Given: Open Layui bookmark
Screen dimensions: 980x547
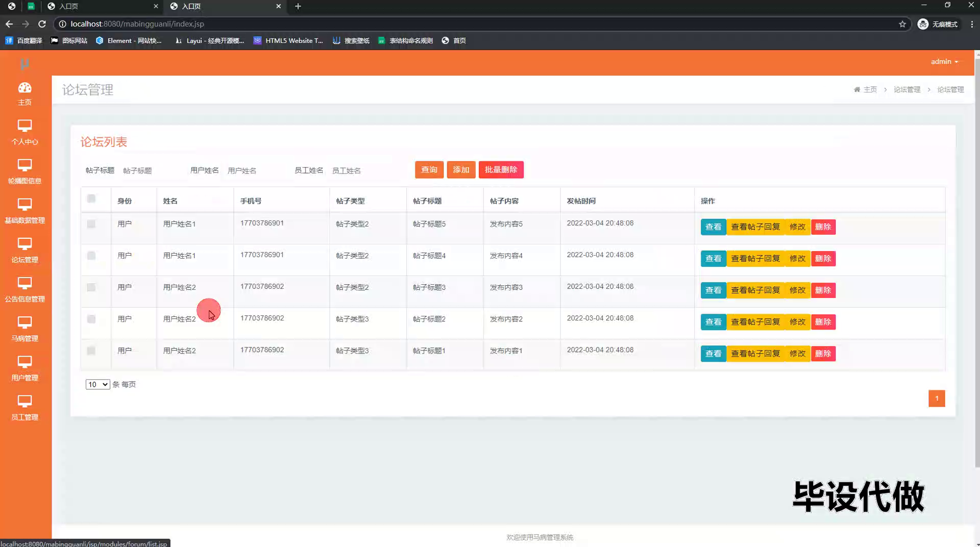Looking at the screenshot, I should point(209,40).
